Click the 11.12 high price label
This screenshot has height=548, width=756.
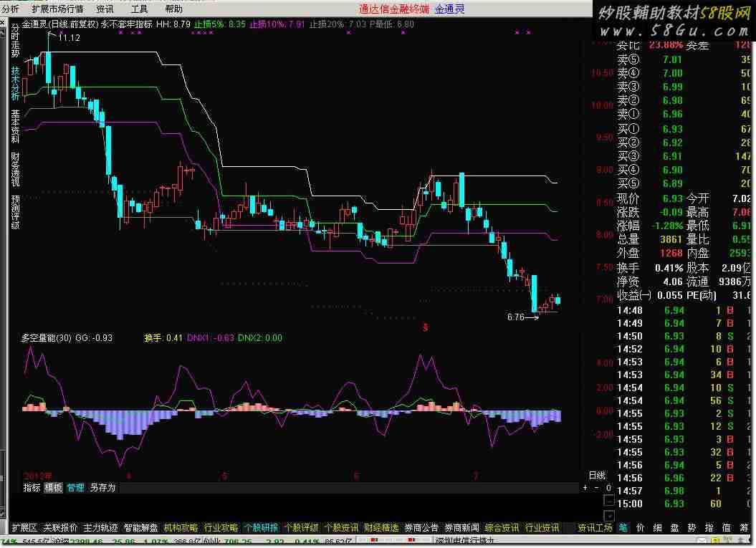tap(70, 37)
